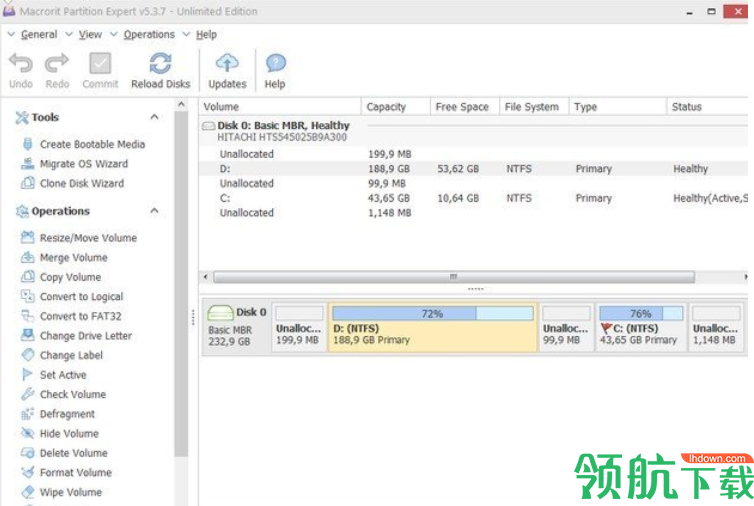Choose Convert to Logical
This screenshot has height=506, width=754.
(72, 296)
